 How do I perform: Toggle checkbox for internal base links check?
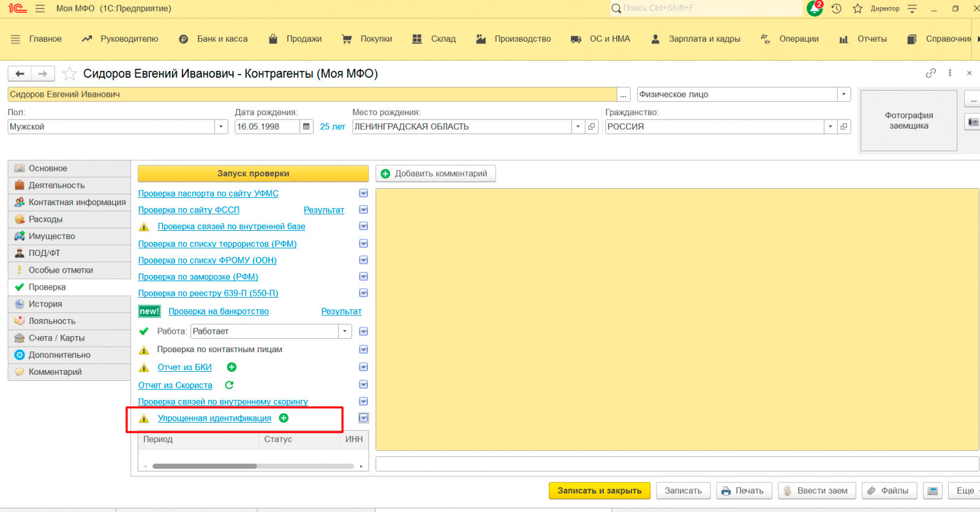[363, 226]
